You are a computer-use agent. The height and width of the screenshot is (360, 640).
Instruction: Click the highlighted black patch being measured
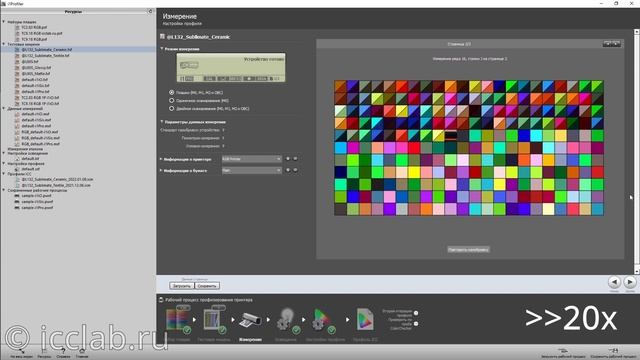coord(451,136)
